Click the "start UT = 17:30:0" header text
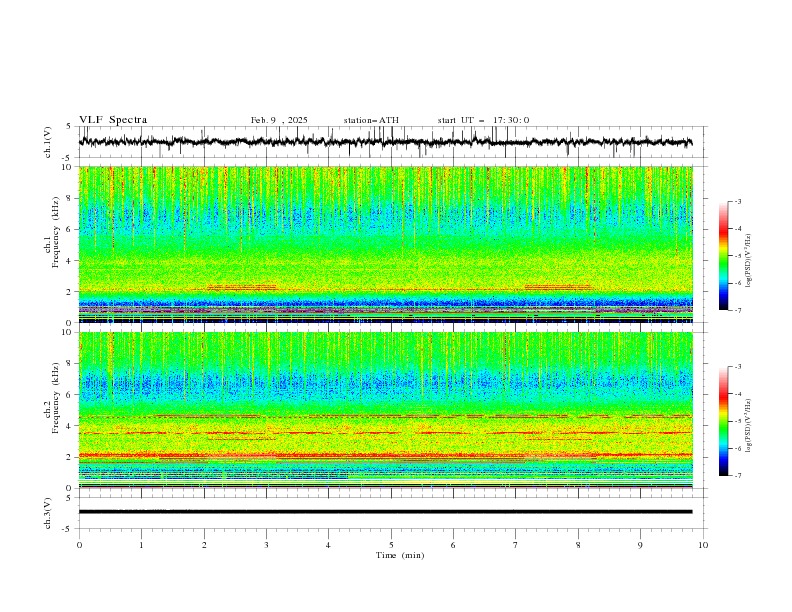Image resolution: width=792 pixels, height=612 pixels. 483,120
